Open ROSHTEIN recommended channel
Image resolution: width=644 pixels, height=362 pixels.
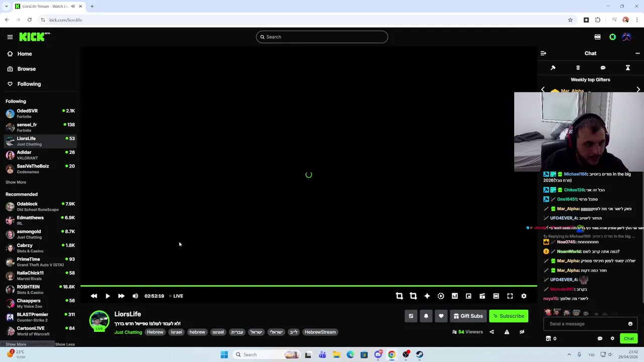40,290
